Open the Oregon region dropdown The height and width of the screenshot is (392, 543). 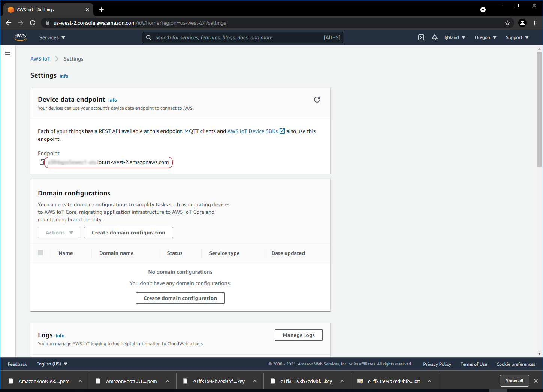click(485, 37)
